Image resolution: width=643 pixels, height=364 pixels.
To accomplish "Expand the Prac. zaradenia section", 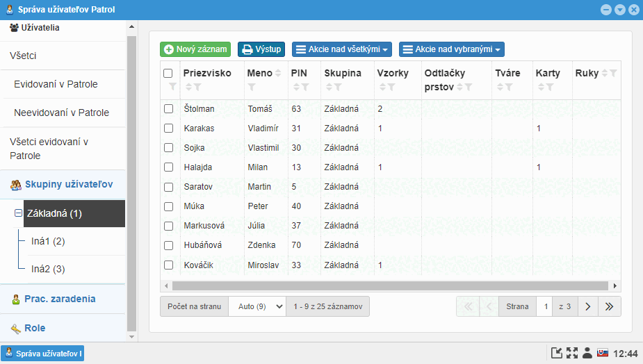I will point(63,299).
